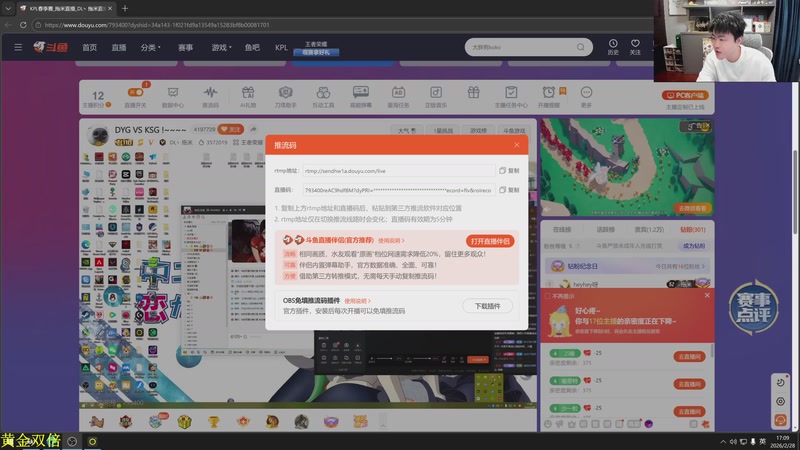
Task: Open the 鱼吧 nav item
Action: pyautogui.click(x=252, y=47)
